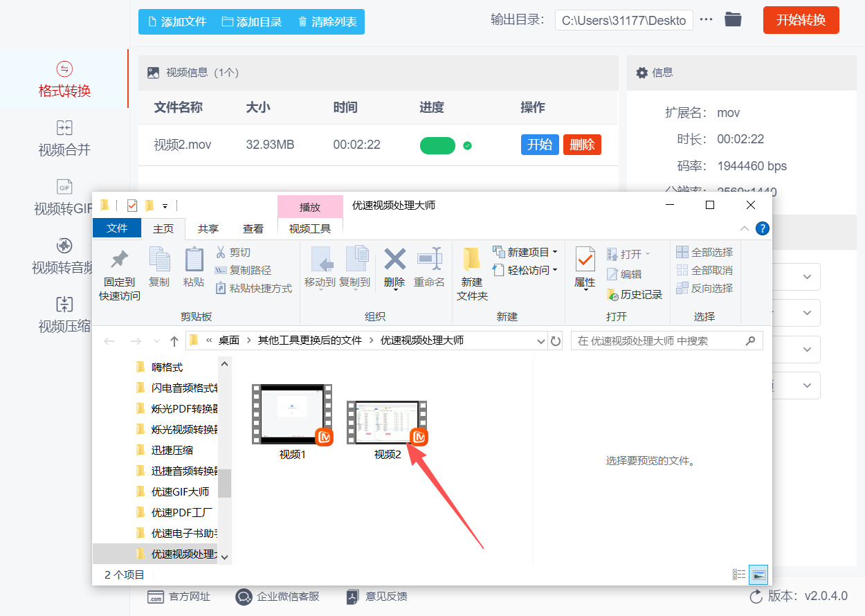
Task: Select the 视频合并 tool in the sidebar
Action: click(x=64, y=138)
